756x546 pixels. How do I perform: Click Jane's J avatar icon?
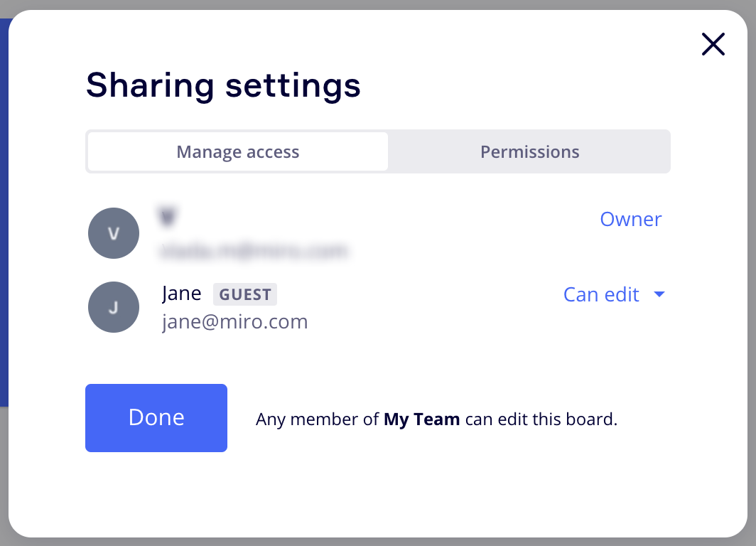pyautogui.click(x=114, y=307)
